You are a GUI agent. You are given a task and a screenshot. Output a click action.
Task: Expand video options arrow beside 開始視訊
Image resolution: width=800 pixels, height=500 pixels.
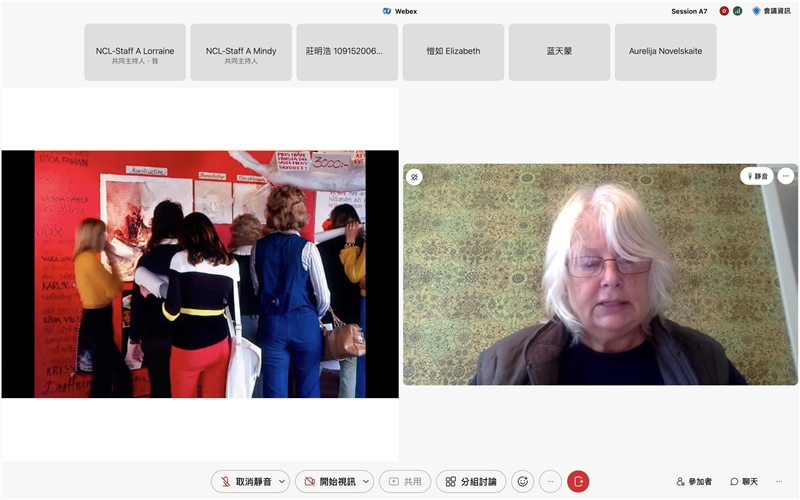click(x=365, y=481)
